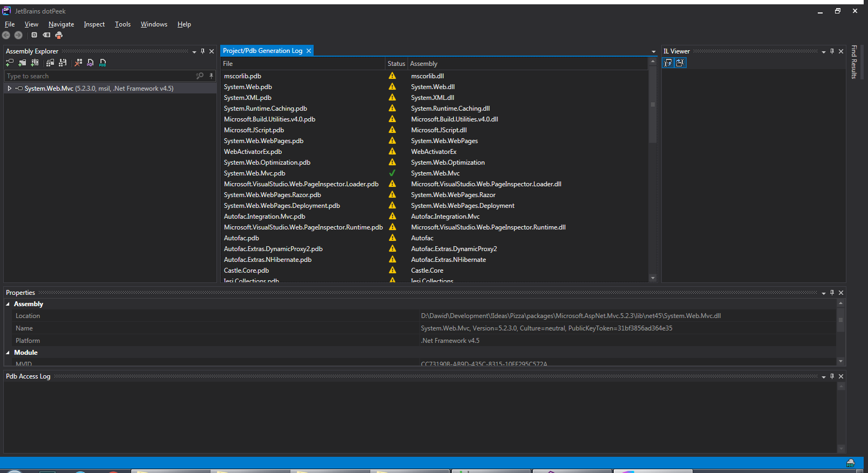The width and height of the screenshot is (868, 473).
Task: Toggle auto-hide pin on Assembly Explorer panel
Action: (203, 51)
